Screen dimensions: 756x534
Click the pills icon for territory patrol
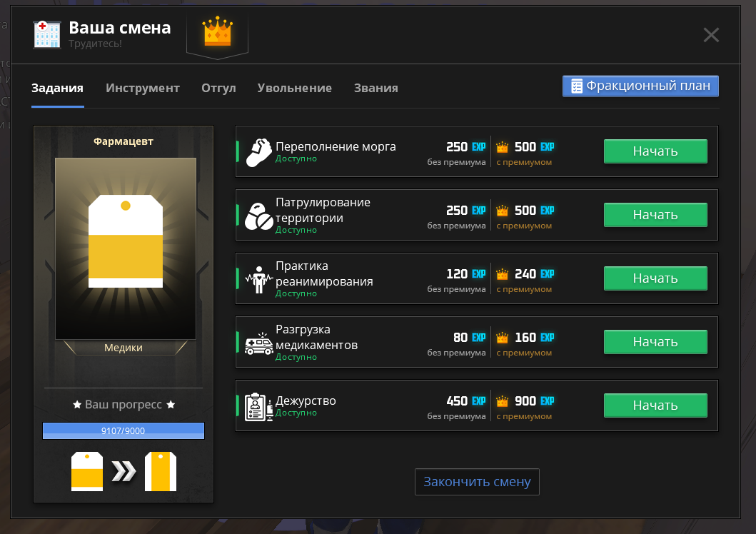coord(259,216)
